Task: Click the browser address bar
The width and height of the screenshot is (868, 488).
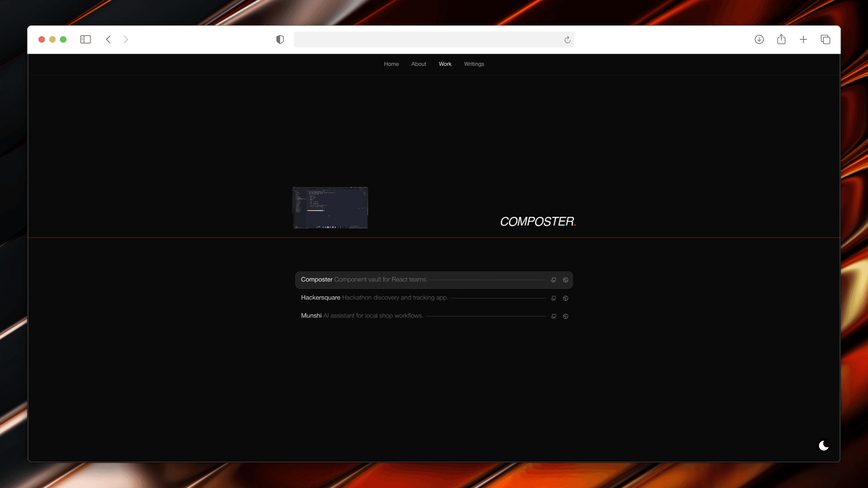Action: pyautogui.click(x=434, y=40)
